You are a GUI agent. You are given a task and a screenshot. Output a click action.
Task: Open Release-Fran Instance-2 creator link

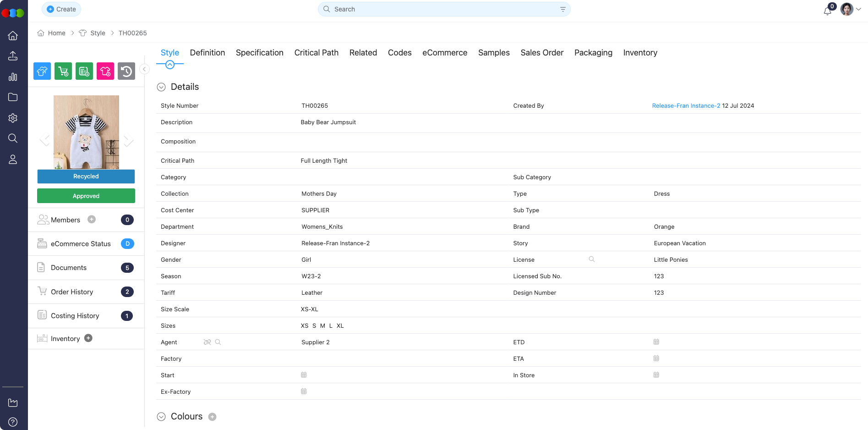(686, 105)
